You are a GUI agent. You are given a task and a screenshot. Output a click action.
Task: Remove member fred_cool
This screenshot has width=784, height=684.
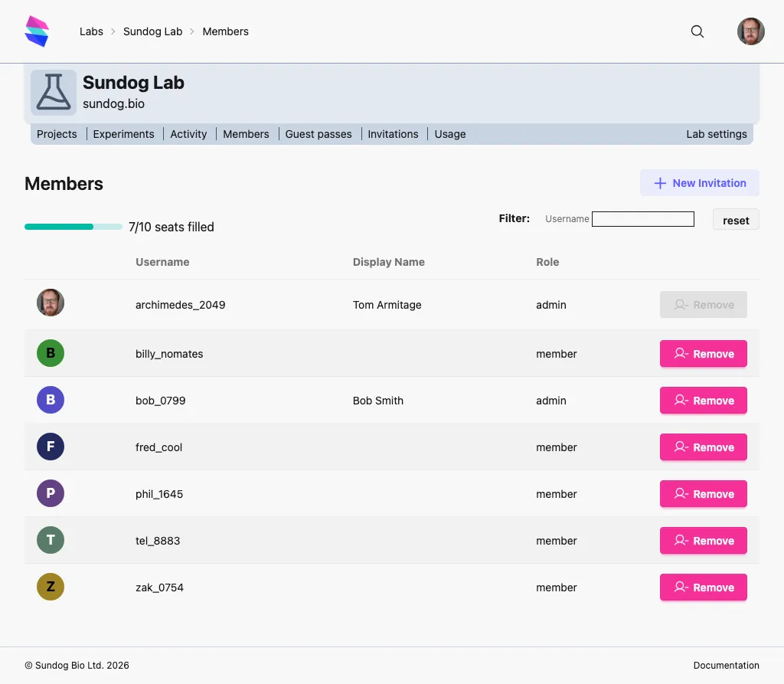[x=703, y=447]
